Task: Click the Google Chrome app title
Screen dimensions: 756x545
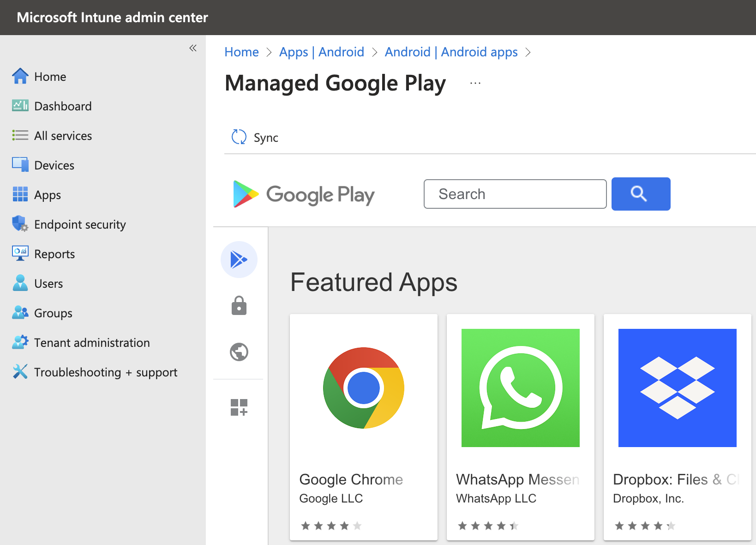Action: 351,479
